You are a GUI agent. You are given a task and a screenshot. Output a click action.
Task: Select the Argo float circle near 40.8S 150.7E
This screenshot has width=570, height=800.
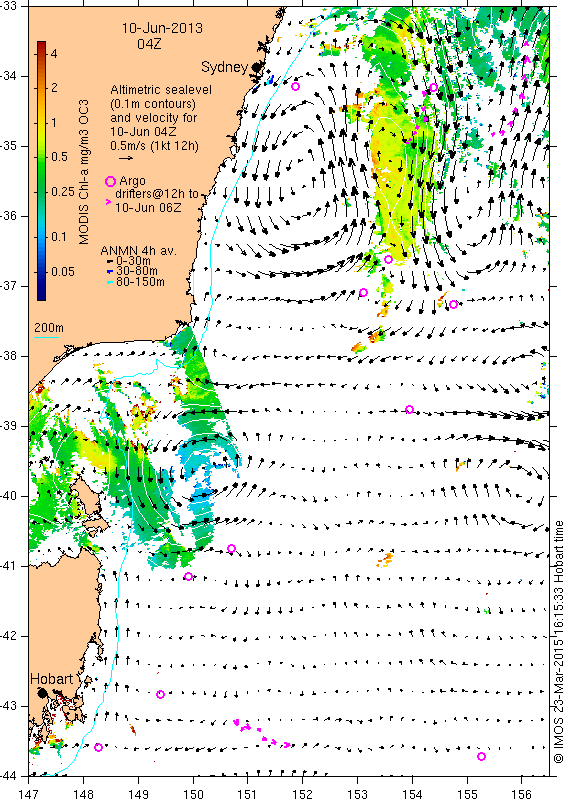point(231,548)
